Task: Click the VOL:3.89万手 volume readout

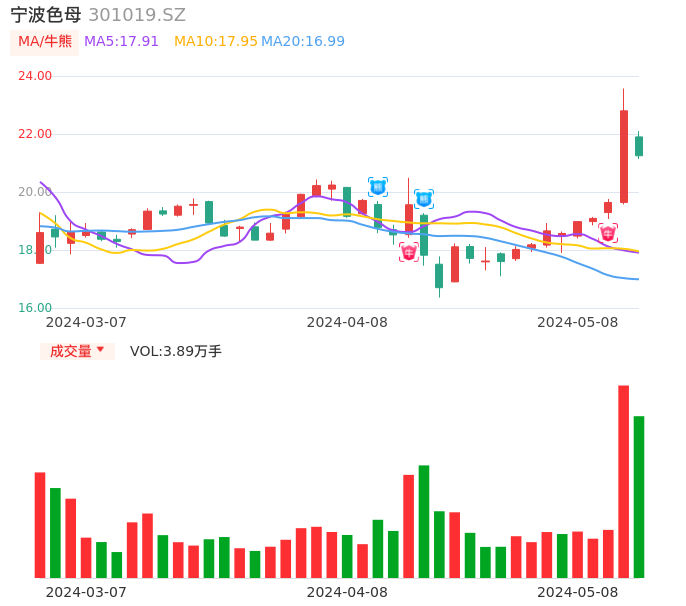Action: (176, 351)
